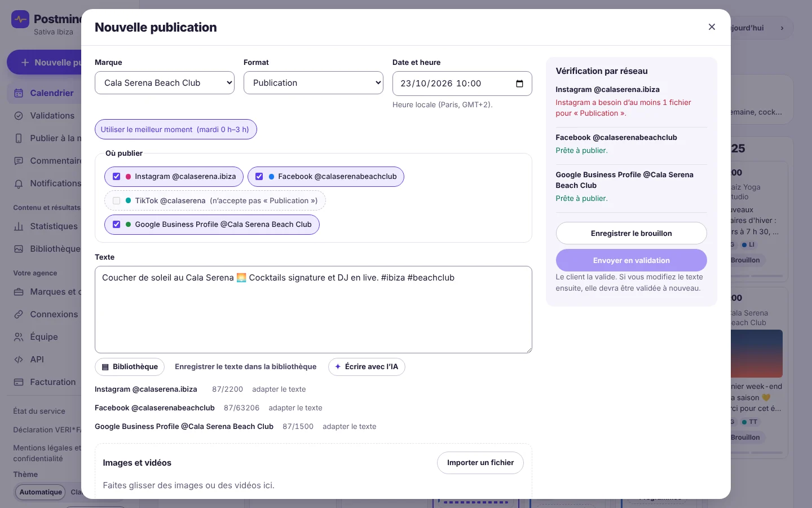Click the Marques briefcase icon
Image resolution: width=812 pixels, height=508 pixels.
[19, 292]
